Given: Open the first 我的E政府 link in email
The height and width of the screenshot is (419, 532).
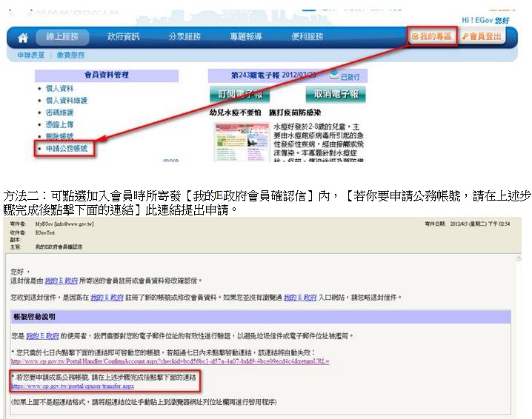Looking at the screenshot, I should coord(61,281).
